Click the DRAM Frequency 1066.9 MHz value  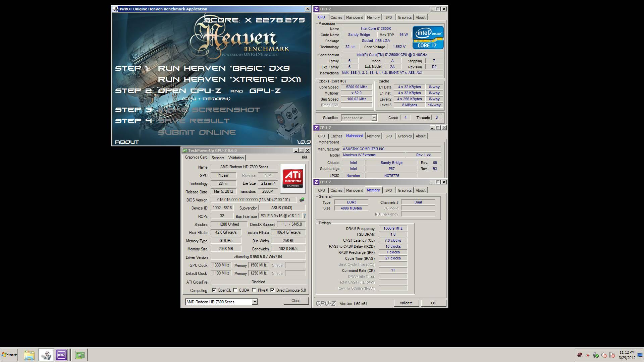(393, 228)
